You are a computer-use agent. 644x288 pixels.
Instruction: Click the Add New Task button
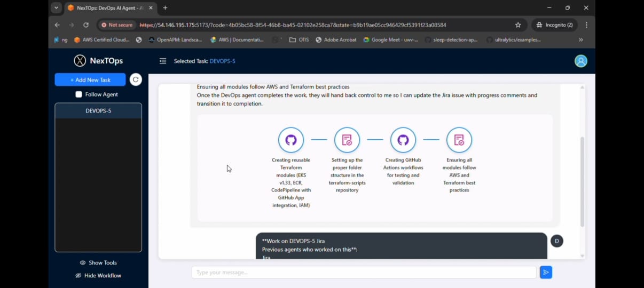(90, 79)
